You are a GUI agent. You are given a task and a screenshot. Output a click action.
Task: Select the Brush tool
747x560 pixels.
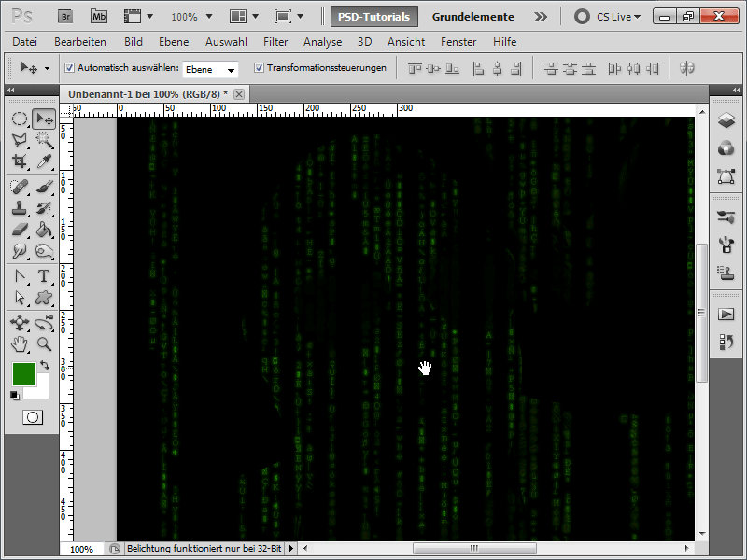click(44, 187)
